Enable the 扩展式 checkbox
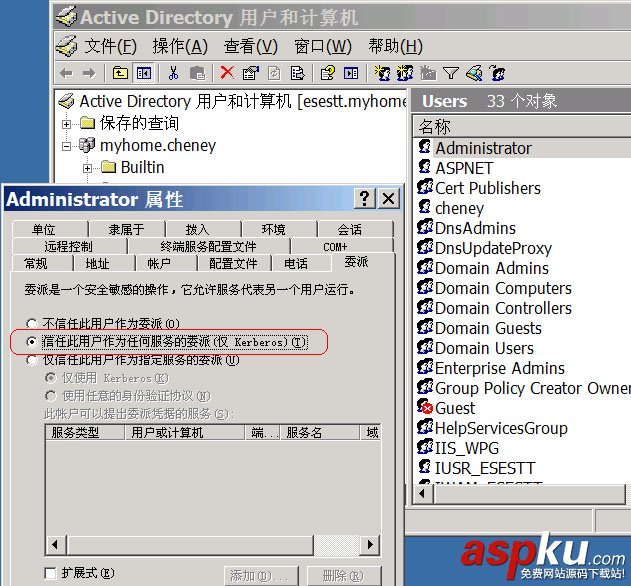Viewport: 631px width, 586px height. tap(50, 573)
